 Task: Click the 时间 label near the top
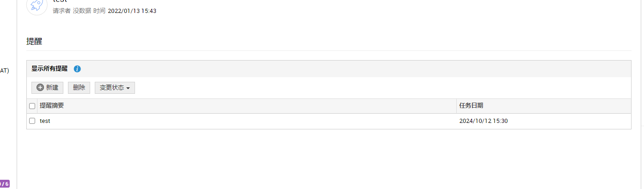[99, 11]
